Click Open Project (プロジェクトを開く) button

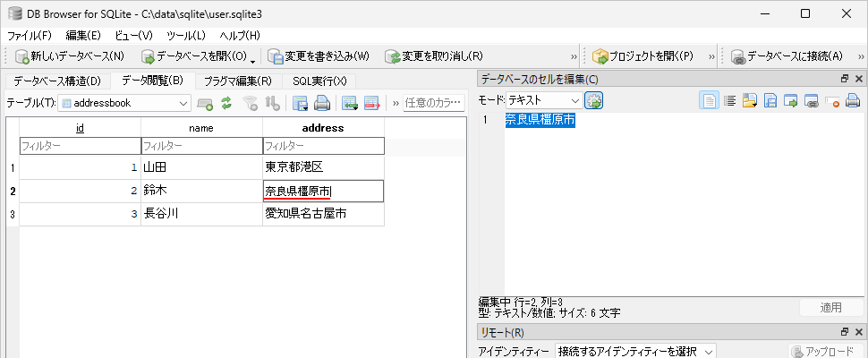pos(642,55)
